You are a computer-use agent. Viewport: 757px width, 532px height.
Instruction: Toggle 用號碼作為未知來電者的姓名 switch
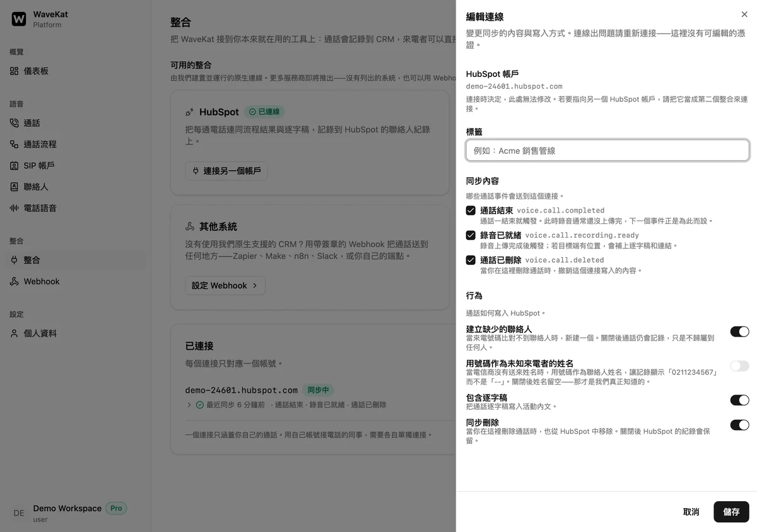pos(740,366)
